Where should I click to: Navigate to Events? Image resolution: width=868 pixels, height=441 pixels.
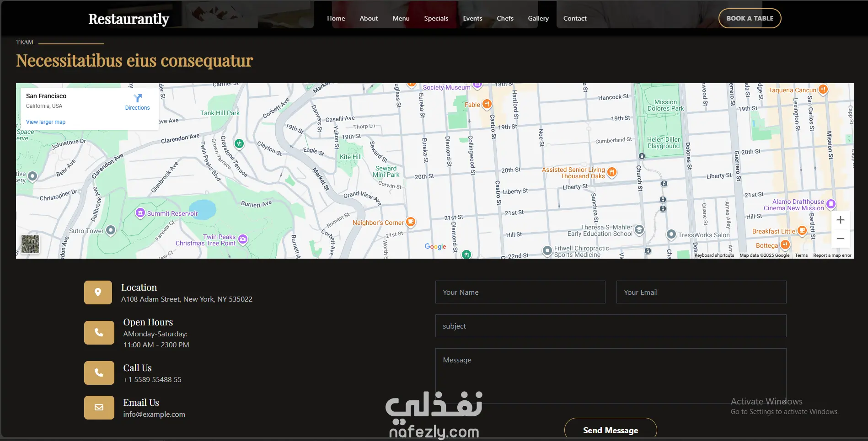472,18
